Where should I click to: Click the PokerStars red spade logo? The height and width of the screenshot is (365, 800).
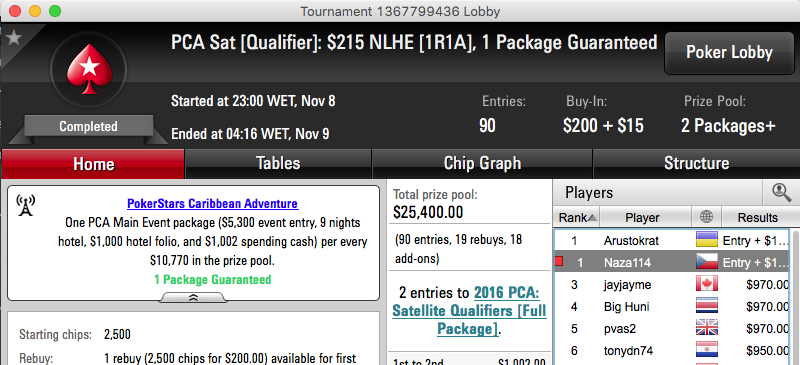[89, 70]
